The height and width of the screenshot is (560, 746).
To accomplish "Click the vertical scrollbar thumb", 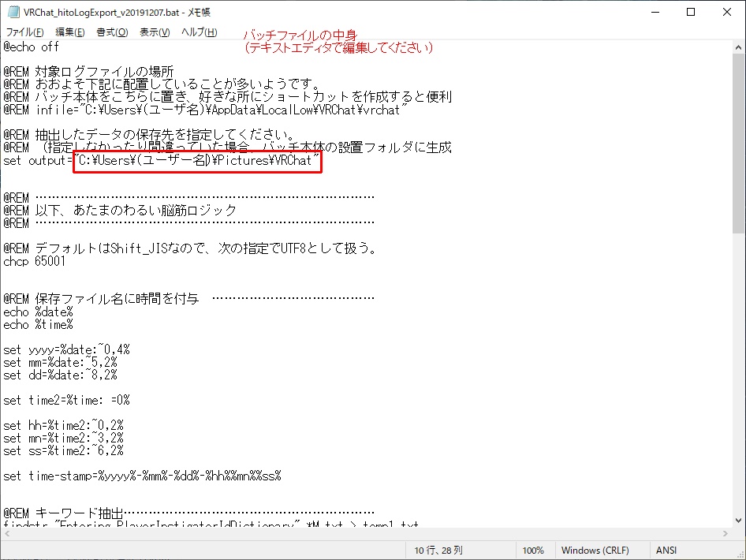I will pos(738,144).
